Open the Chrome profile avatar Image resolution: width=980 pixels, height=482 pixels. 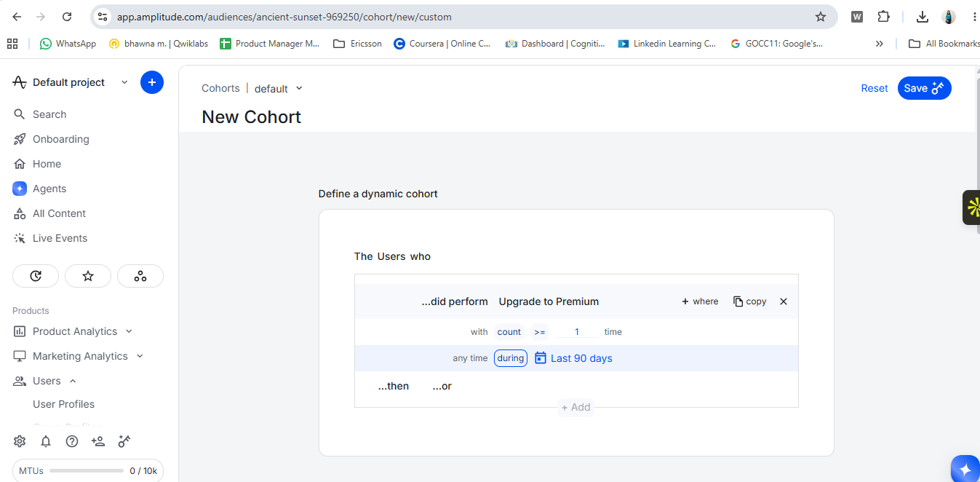[949, 17]
